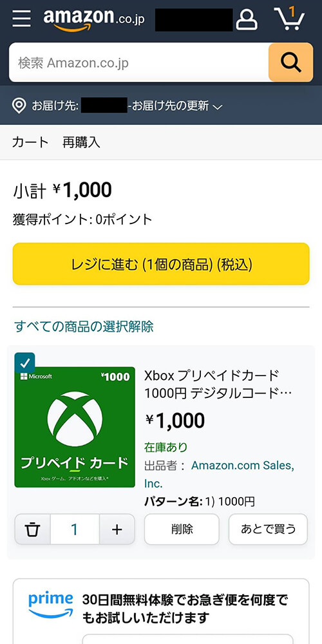Tap the delivery location pin icon

click(x=19, y=106)
